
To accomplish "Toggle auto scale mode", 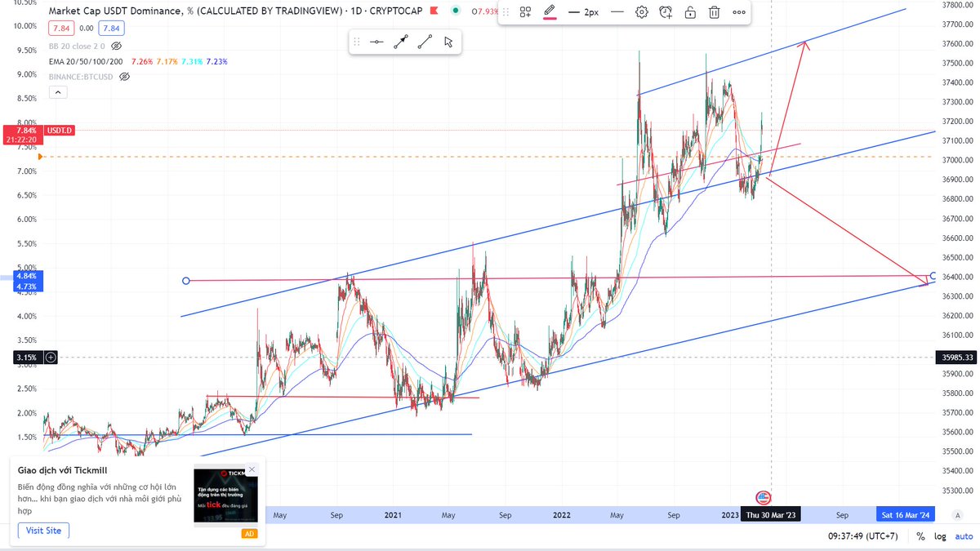I will [x=964, y=536].
